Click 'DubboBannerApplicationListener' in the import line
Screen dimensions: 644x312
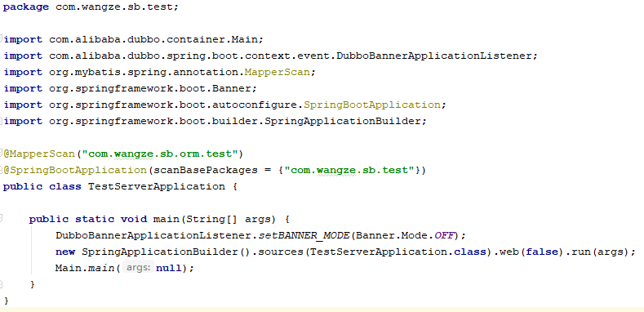pos(434,56)
